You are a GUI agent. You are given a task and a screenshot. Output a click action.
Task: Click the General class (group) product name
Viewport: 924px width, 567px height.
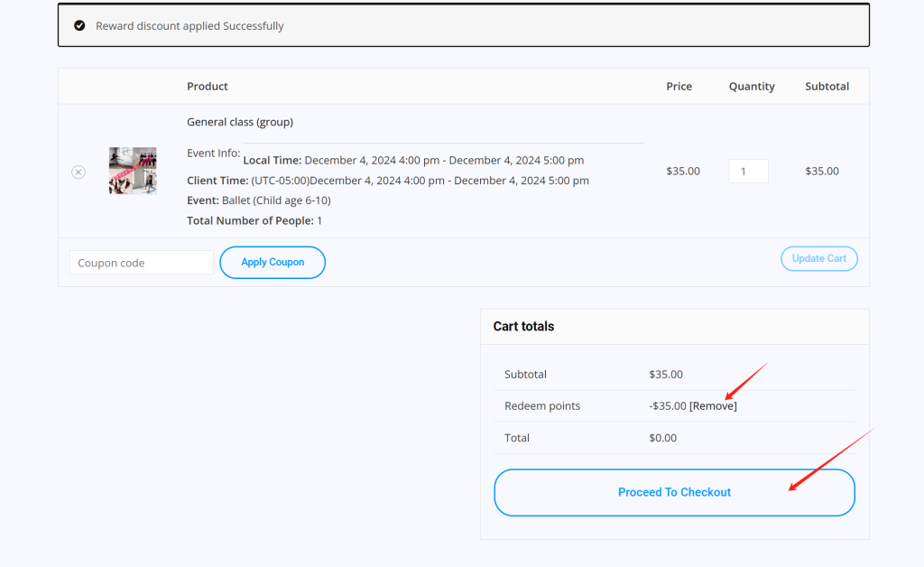pos(239,122)
